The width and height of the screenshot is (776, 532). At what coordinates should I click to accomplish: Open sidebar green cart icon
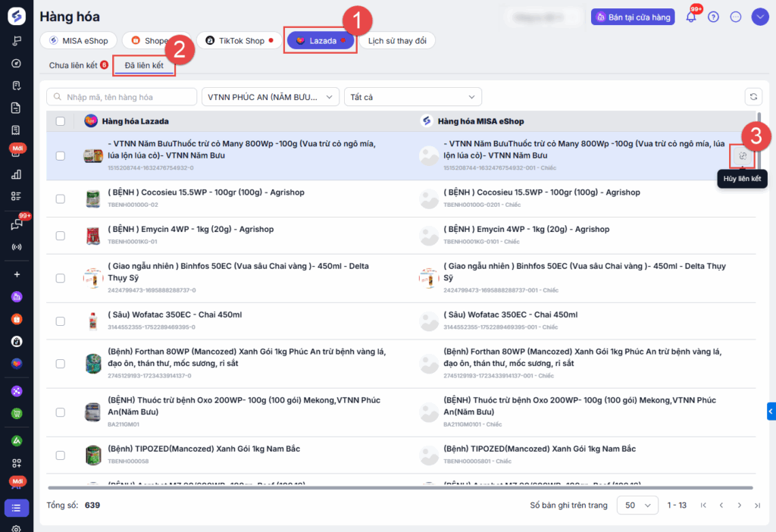tap(17, 413)
